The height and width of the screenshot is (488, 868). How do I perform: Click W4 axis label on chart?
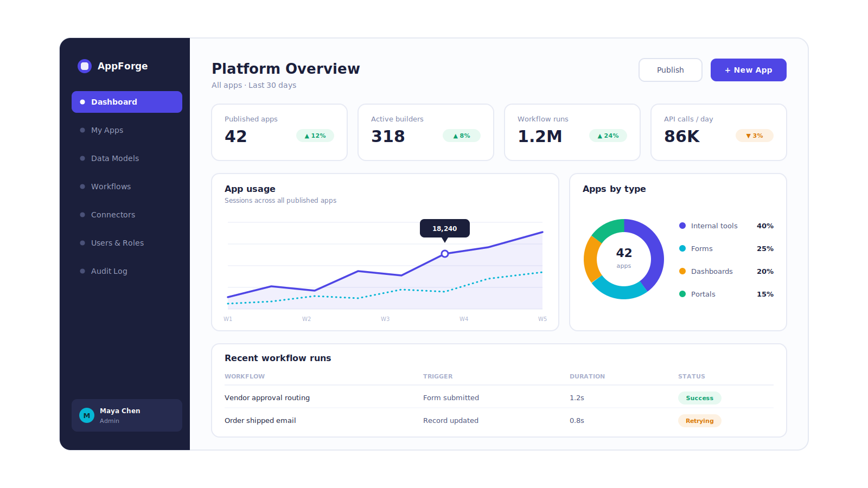pyautogui.click(x=464, y=319)
